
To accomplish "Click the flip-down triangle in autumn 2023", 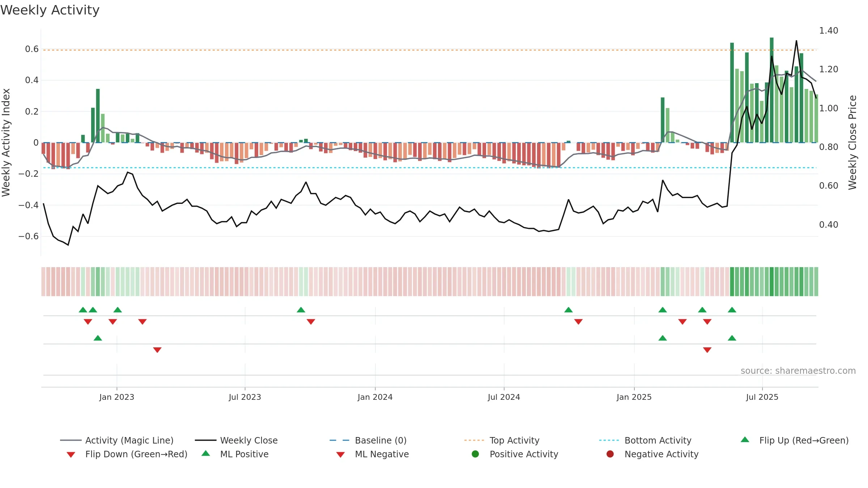I will (311, 322).
